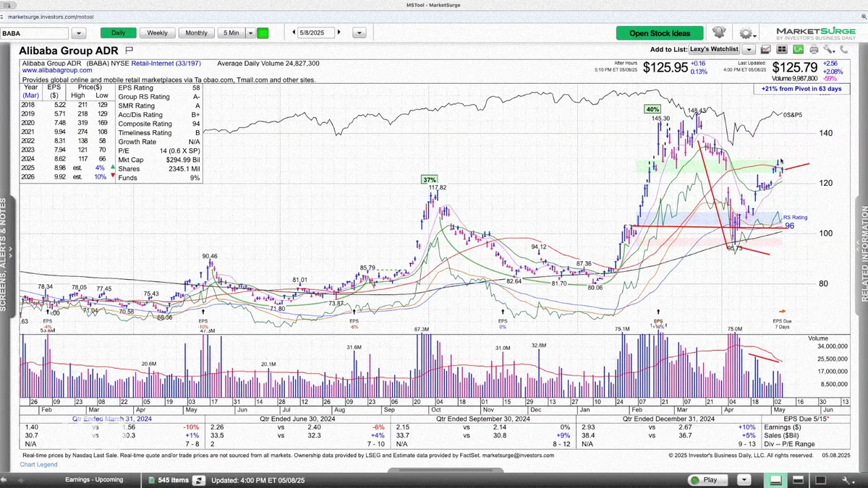
Task: Click the 5/8/2025 date field
Action: point(316,33)
